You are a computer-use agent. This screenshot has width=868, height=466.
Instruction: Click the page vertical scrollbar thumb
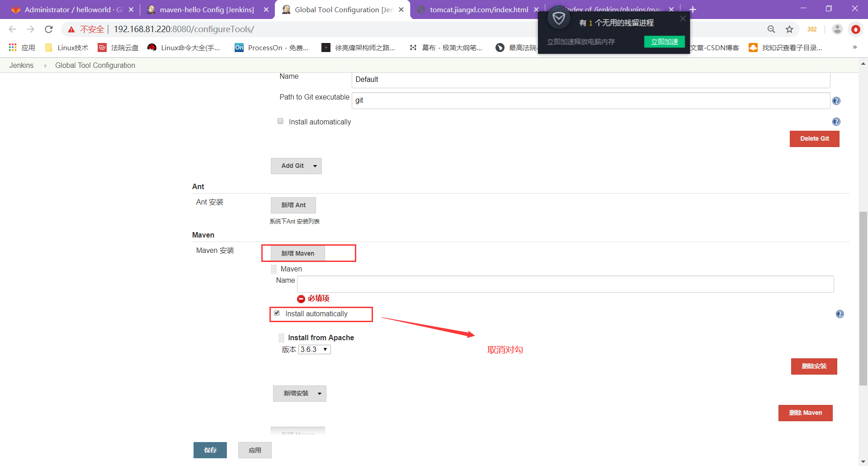863,299
